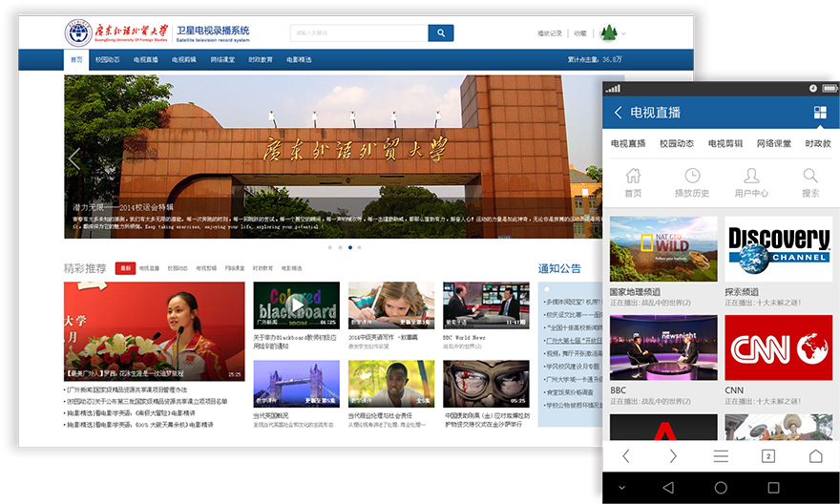Open 学风校风建设月专题 notice
This screenshot has height=504, width=840.
pos(572,367)
